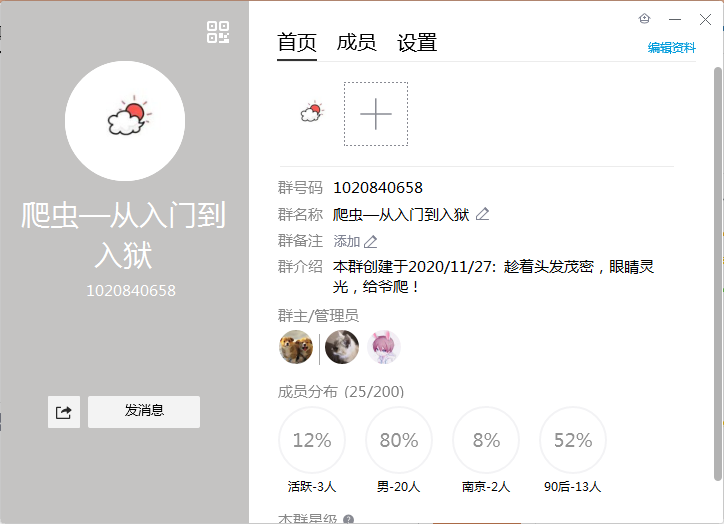Click the 发消息 button
Screen dimensions: 724x524
coord(144,412)
